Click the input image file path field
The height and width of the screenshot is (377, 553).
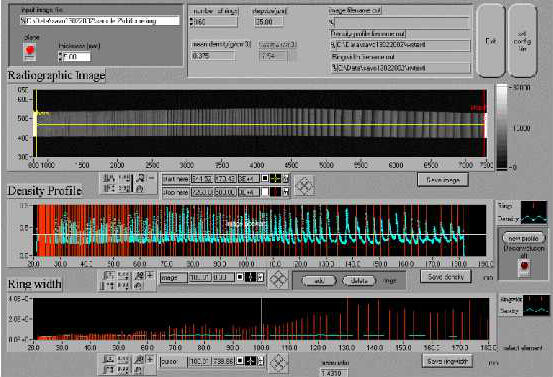point(99,21)
